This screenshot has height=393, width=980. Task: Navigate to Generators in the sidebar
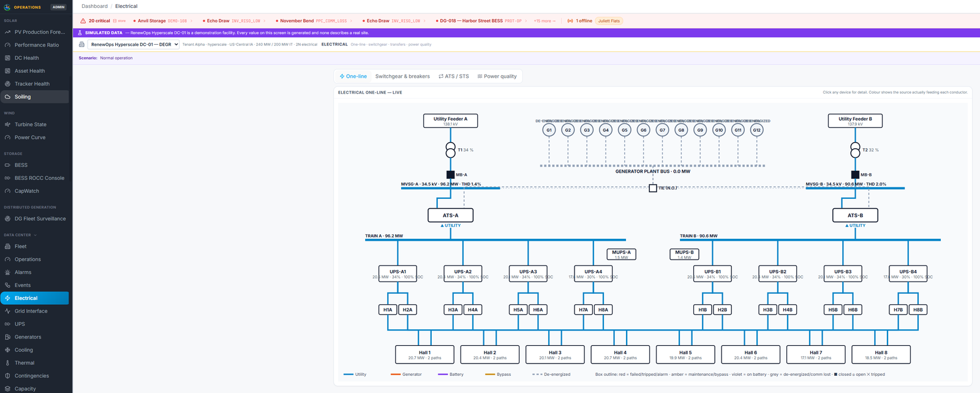click(x=35, y=337)
